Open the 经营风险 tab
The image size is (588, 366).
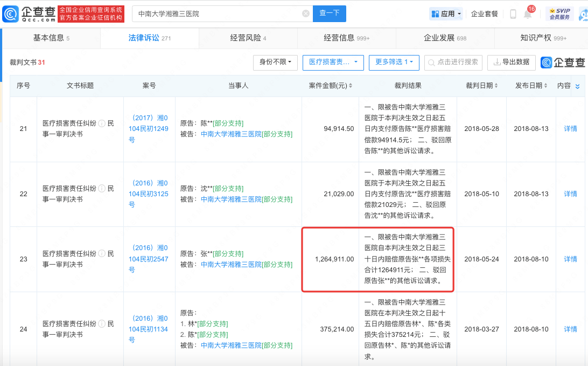pos(248,38)
